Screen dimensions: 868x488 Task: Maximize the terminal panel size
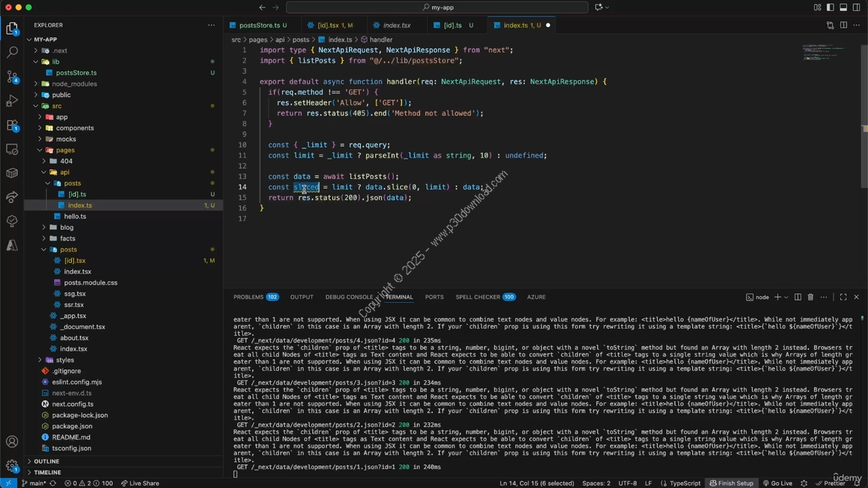pyautogui.click(x=843, y=297)
